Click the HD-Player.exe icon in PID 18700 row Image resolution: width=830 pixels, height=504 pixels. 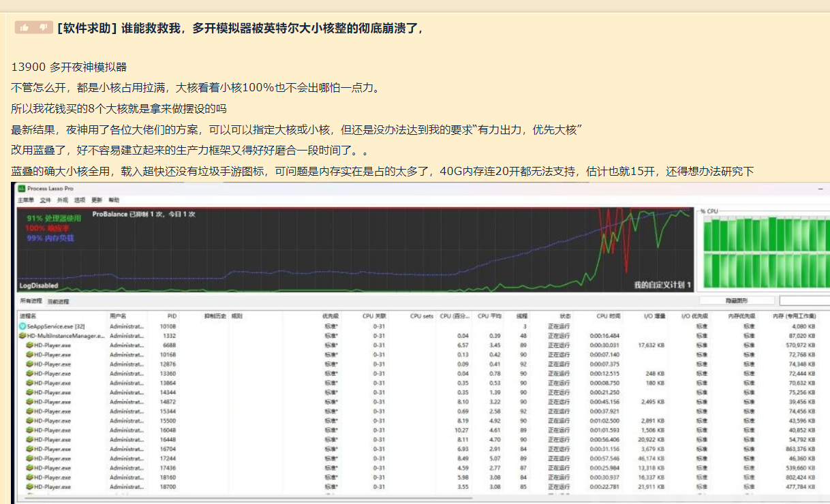point(30,487)
